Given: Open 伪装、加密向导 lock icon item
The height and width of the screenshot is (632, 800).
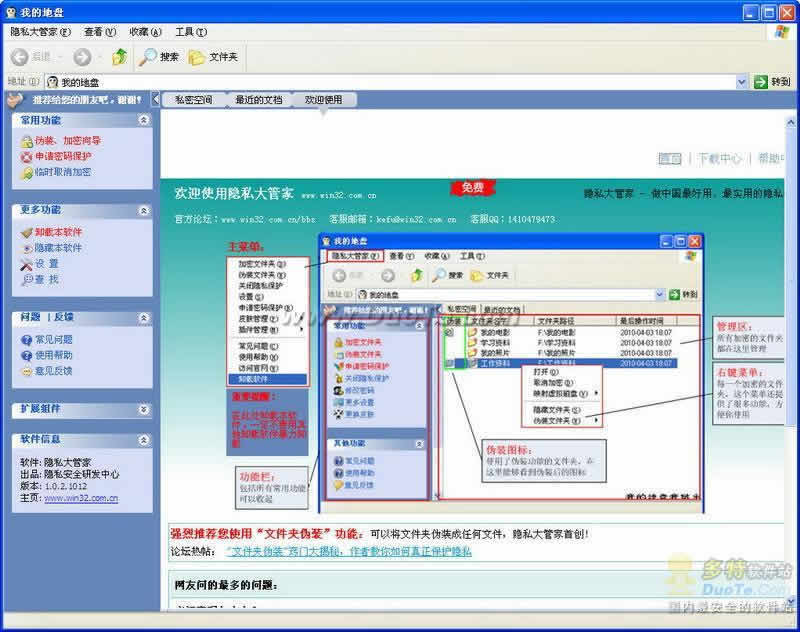Looking at the screenshot, I should [x=61, y=141].
